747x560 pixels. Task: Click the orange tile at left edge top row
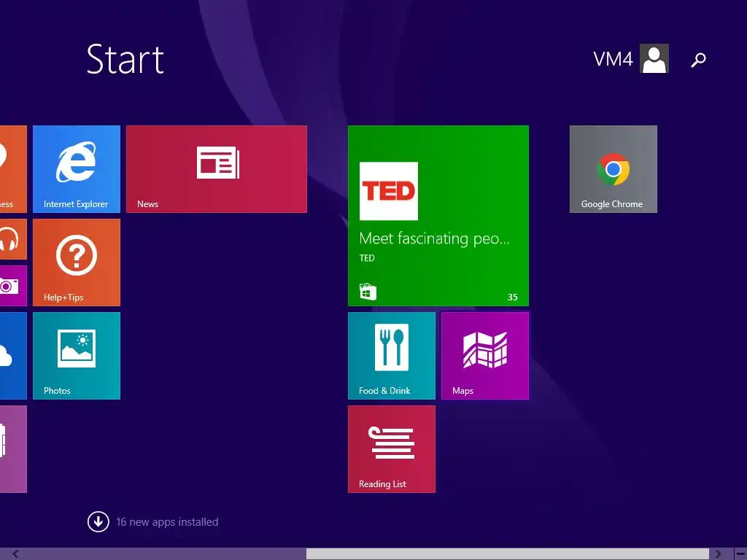[13, 169]
